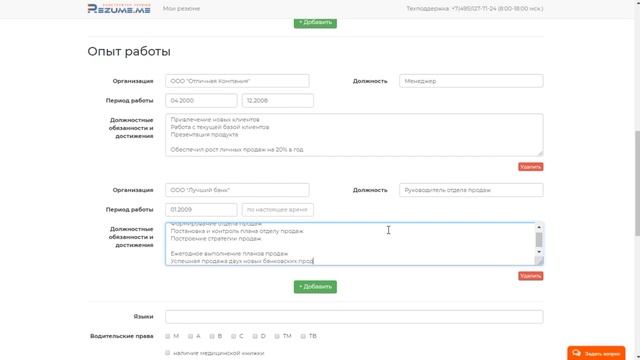640x360 pixels.
Task: Check driver's license category M
Action: click(x=167, y=336)
